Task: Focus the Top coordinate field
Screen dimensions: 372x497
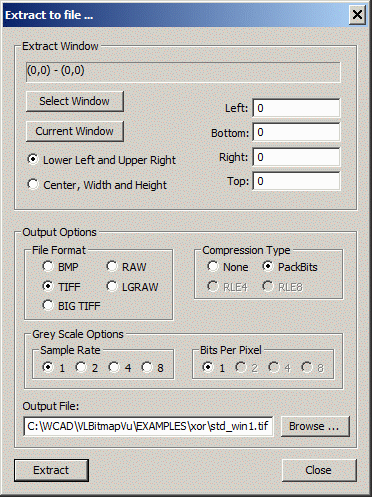Action: 296,181
